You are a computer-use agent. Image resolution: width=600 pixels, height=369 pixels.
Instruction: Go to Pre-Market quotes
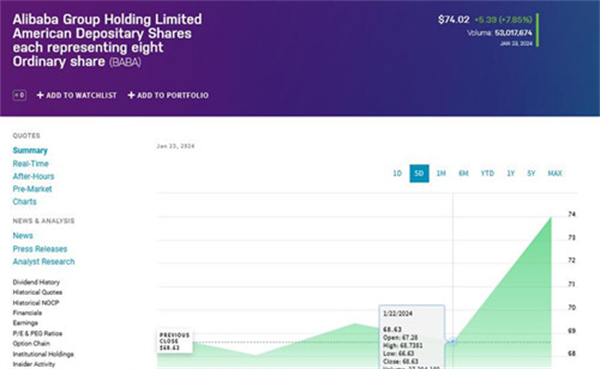(x=32, y=189)
